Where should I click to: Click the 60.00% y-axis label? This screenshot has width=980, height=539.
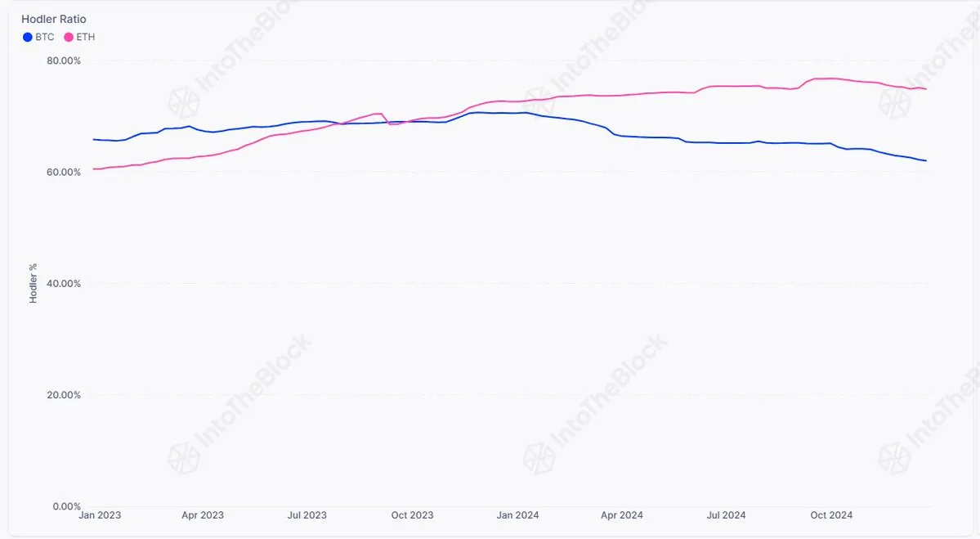pos(64,172)
